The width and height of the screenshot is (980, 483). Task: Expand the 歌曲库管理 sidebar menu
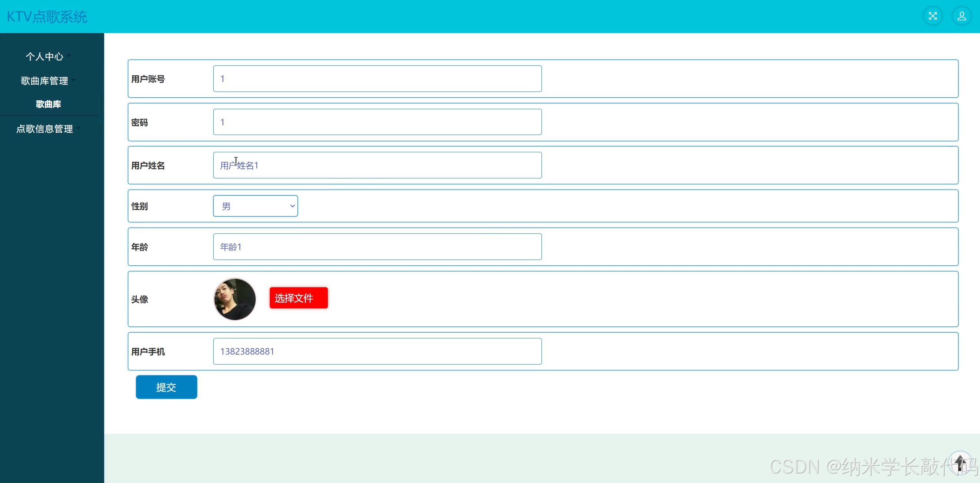[45, 81]
